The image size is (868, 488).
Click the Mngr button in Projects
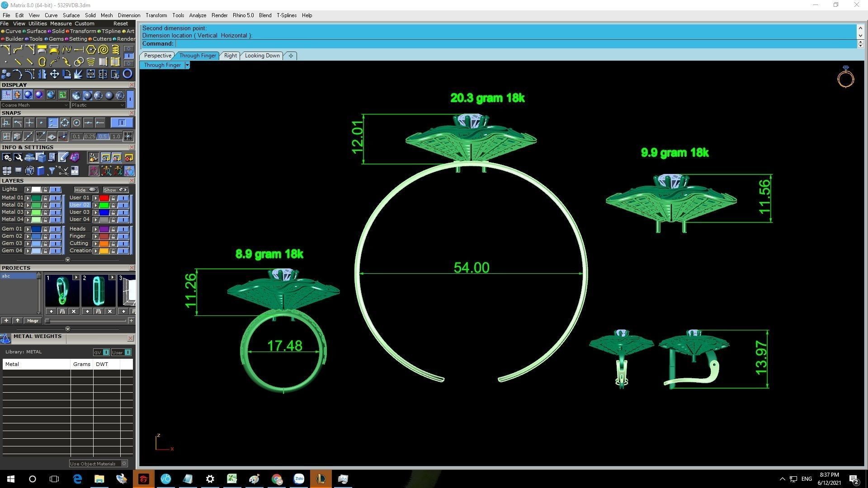tap(33, 321)
